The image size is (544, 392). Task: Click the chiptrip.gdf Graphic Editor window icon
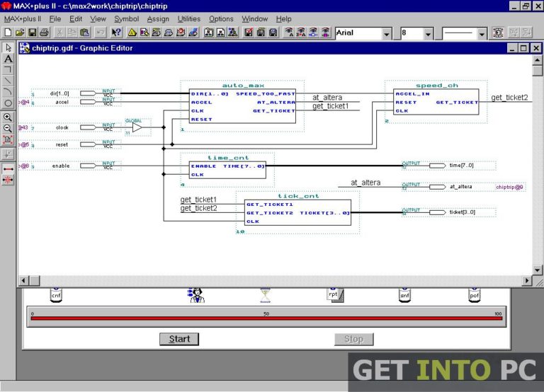24,48
